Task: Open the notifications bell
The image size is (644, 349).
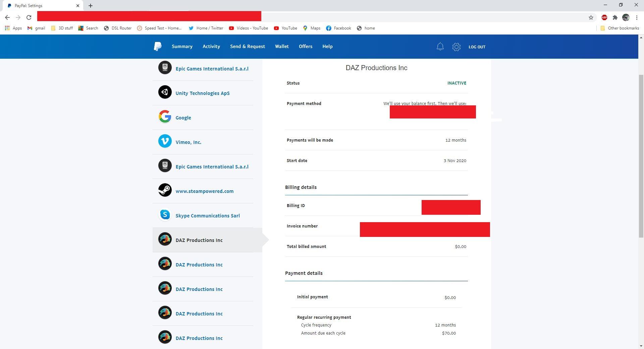Action: tap(440, 47)
